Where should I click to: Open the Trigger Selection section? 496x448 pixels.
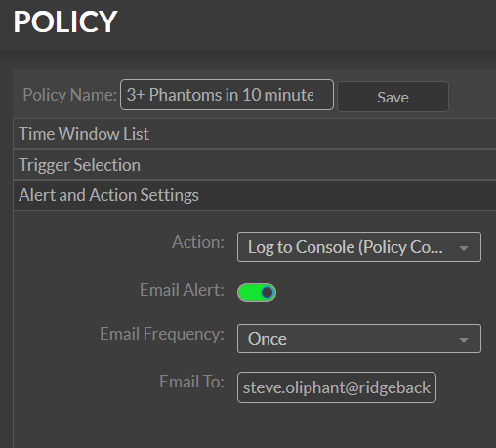(255, 165)
